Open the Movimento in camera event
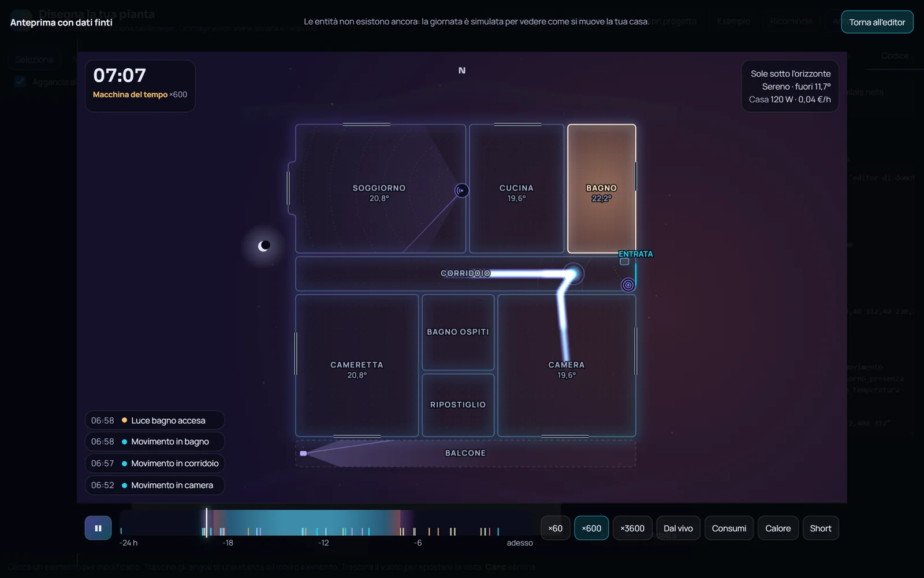Image resolution: width=924 pixels, height=578 pixels. point(155,486)
